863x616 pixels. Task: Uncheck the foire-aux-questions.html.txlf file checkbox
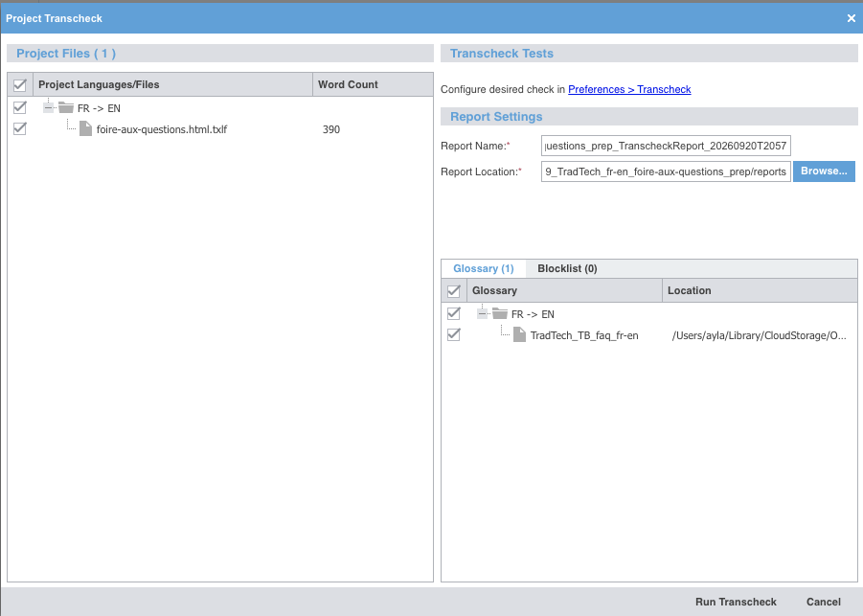tap(20, 128)
